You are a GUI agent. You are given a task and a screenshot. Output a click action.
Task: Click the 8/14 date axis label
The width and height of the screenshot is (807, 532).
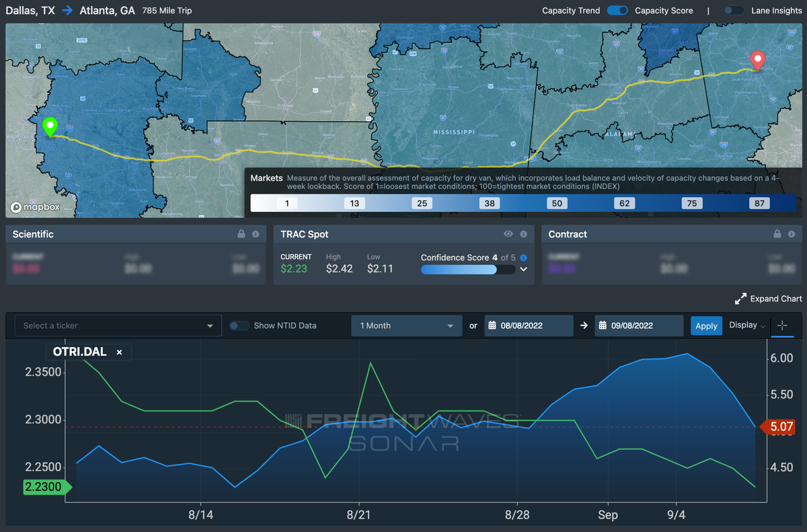coord(200,515)
